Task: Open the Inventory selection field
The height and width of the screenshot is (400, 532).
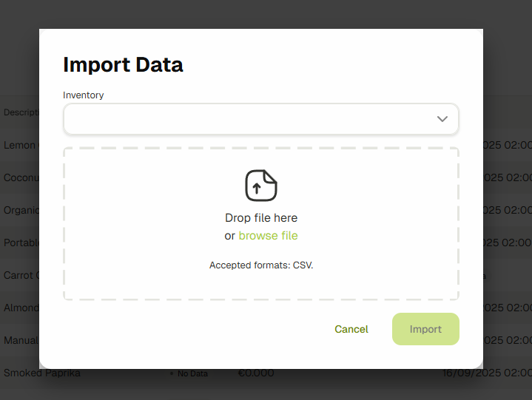Action: pyautogui.click(x=252, y=119)
